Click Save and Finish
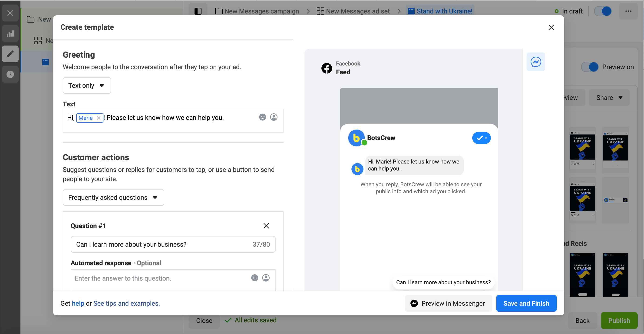 (x=526, y=303)
